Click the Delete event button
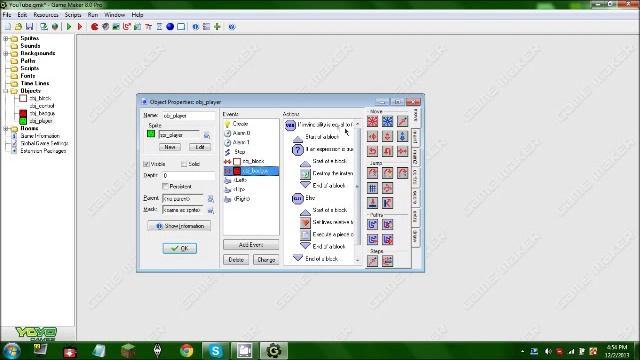Screen dimensions: 640x360 point(236,260)
